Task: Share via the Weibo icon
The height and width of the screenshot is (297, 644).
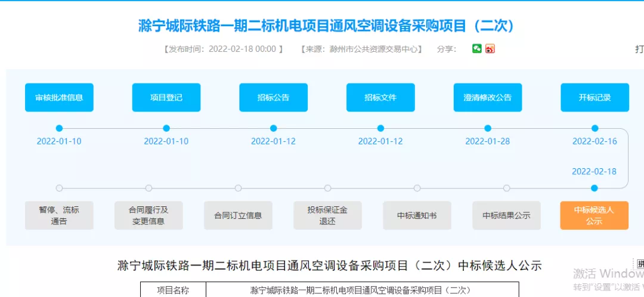Action: 490,48
